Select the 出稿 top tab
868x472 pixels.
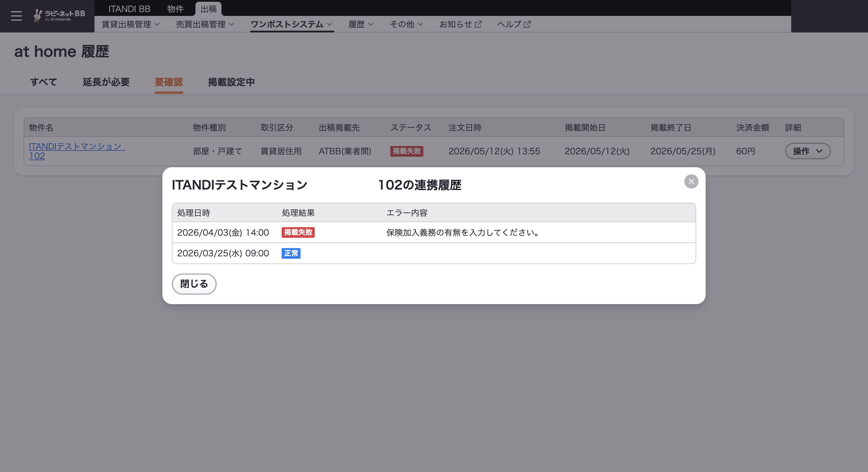click(x=208, y=9)
